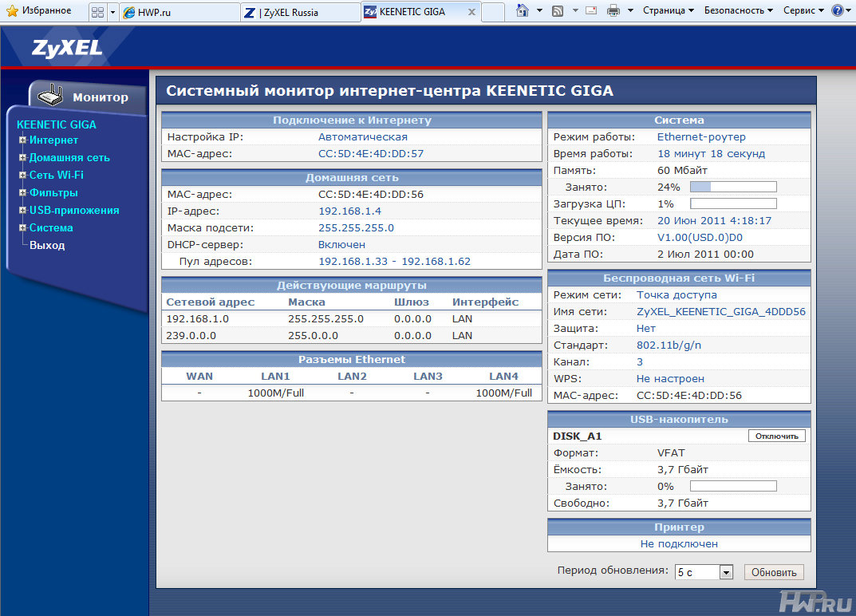This screenshot has width=856, height=616.
Task: Open a new blank tab
Action: click(493, 12)
